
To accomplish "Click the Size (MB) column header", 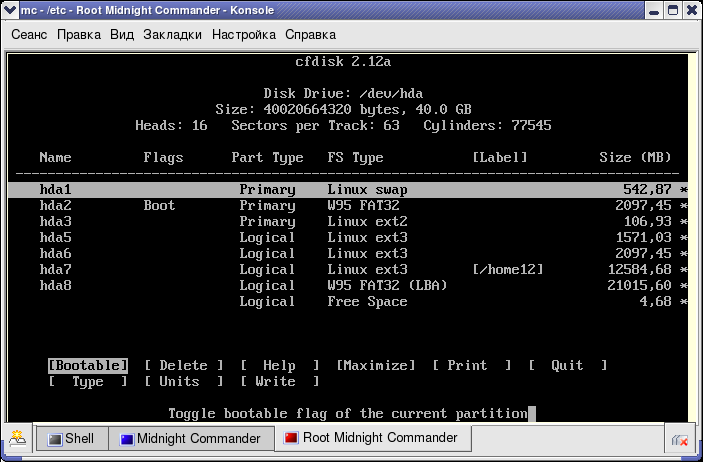I will tap(635, 157).
